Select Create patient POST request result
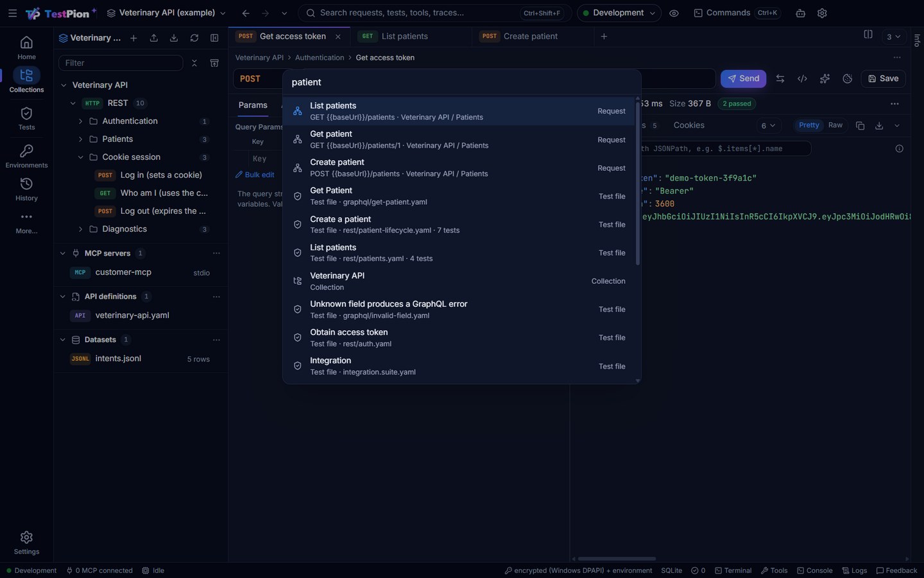The image size is (924, 578). [460, 168]
